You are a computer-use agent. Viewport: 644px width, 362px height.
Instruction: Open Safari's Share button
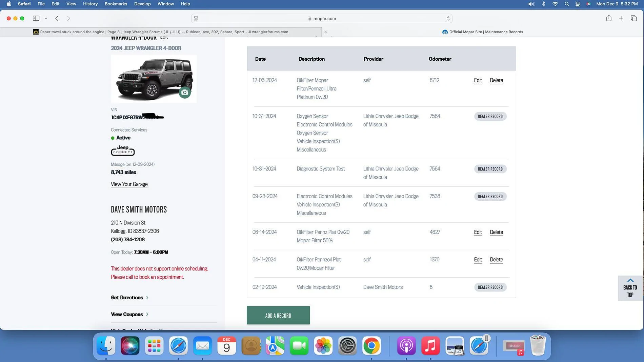click(609, 18)
